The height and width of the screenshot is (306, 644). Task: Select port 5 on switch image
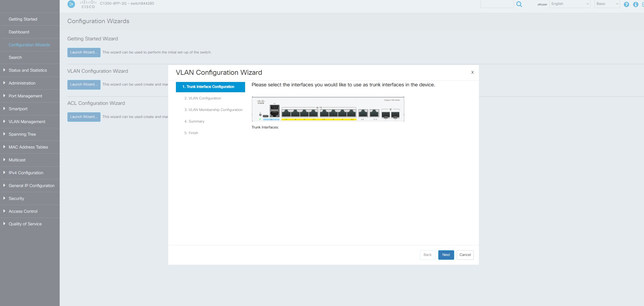click(x=324, y=113)
